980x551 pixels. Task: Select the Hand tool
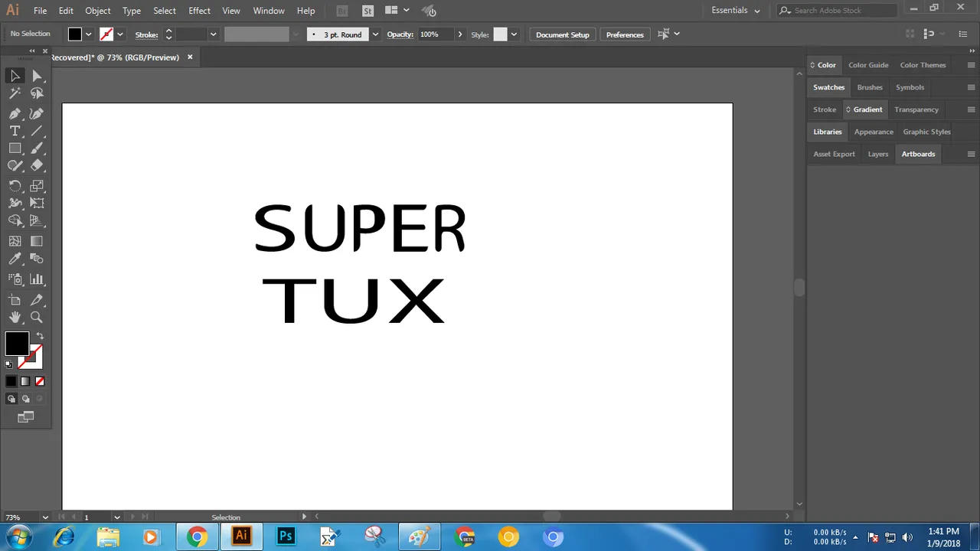click(15, 317)
